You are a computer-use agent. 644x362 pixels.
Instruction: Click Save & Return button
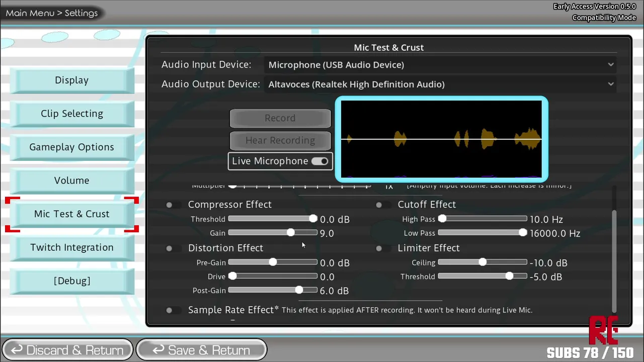[x=201, y=350]
